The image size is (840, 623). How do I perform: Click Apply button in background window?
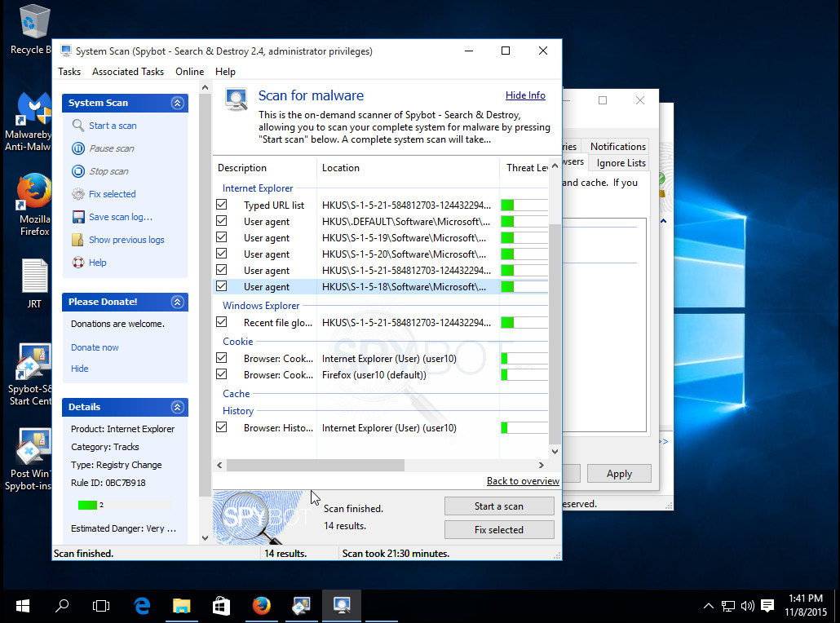pos(619,474)
